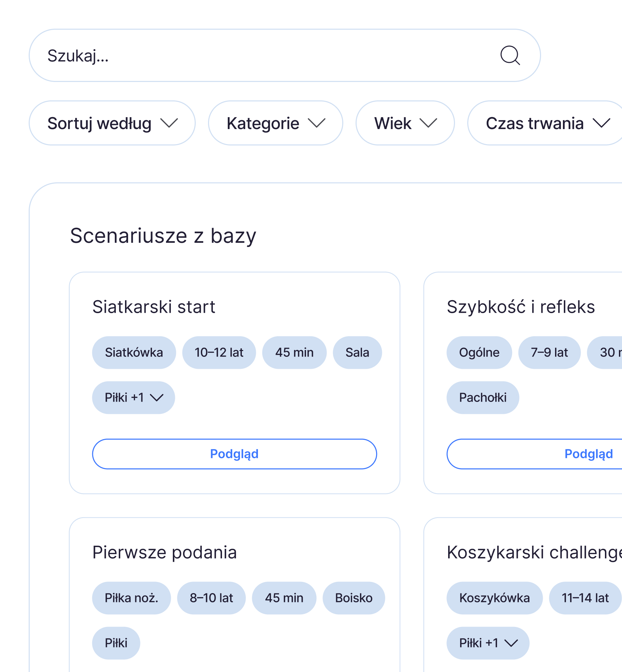Click Podgląd in Siatkarski start card
The width and height of the screenshot is (622, 672).
[234, 454]
